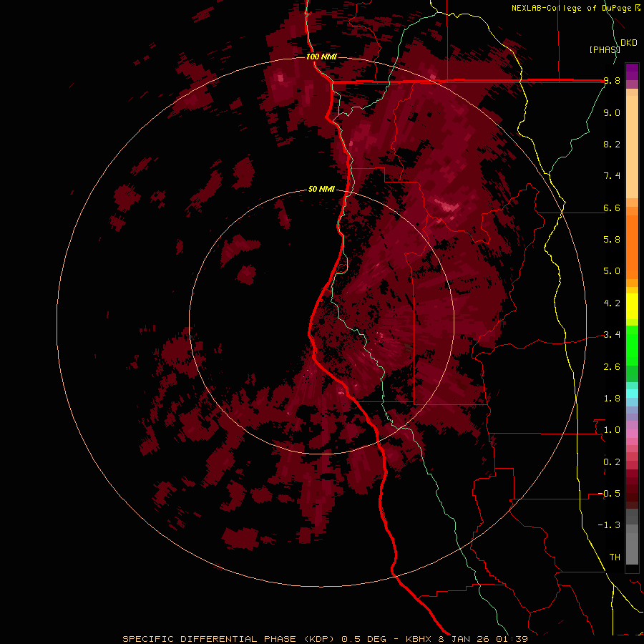Click the 5.0 color scale value
The width and height of the screenshot is (644, 644).
tap(612, 271)
